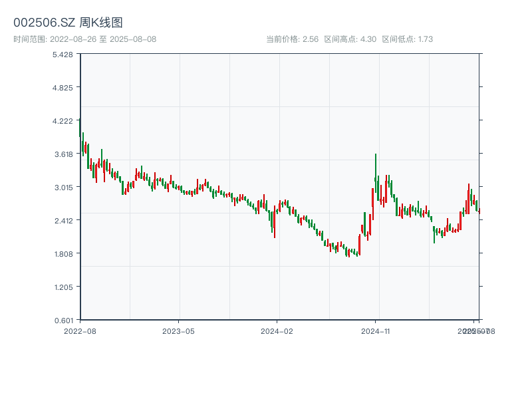Select the 2024-11 x-axis date label
Screen dimensions: 532x399
click(x=376, y=331)
